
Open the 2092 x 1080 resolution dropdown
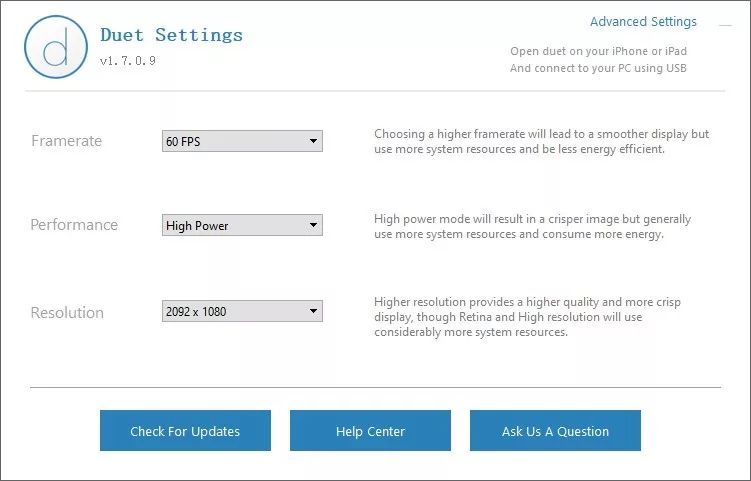241,312
